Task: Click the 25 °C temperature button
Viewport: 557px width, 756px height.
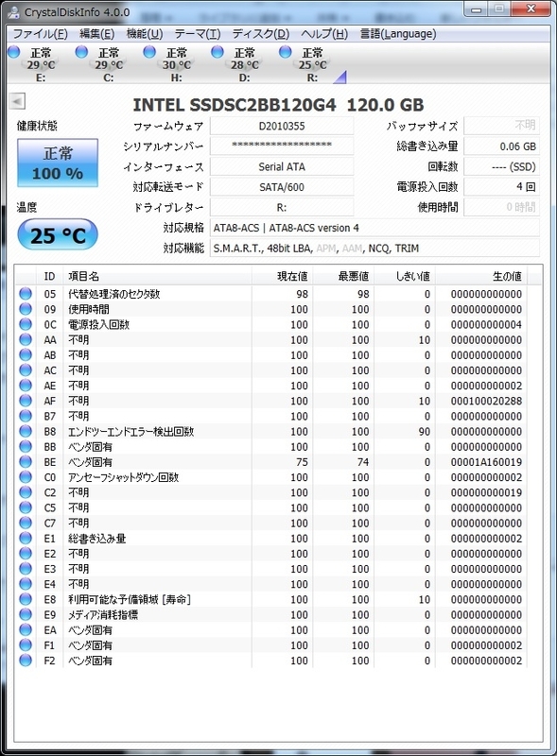Action: (x=58, y=234)
